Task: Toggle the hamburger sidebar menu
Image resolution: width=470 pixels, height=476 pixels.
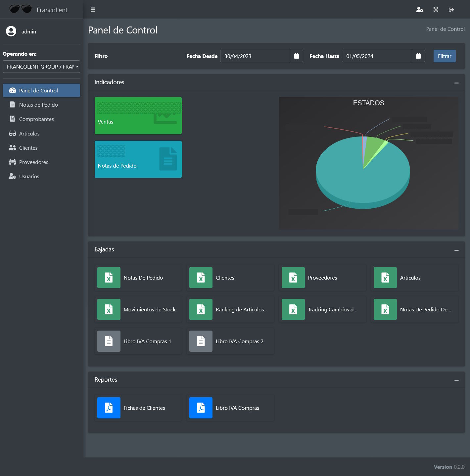Action: [93, 10]
